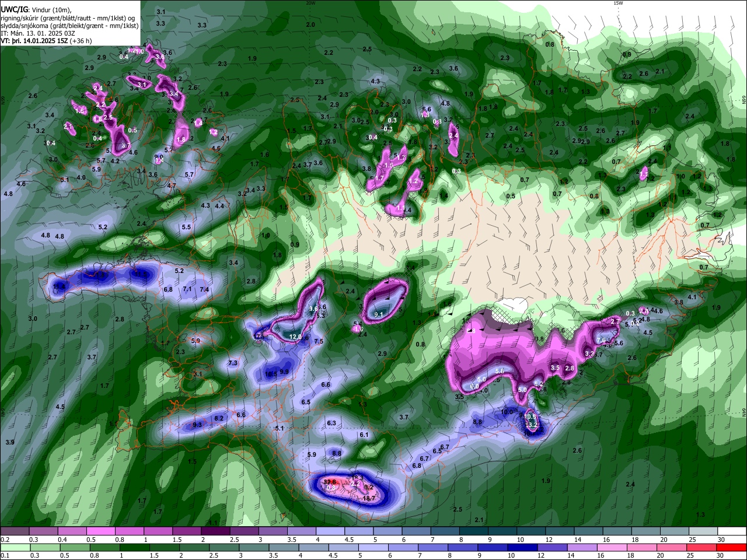Click the '10.0' value on the south coast

pos(507,411)
